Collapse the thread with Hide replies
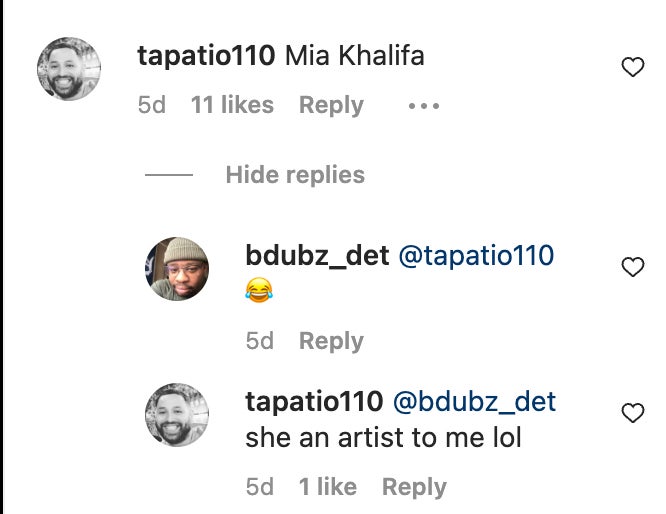 click(295, 175)
